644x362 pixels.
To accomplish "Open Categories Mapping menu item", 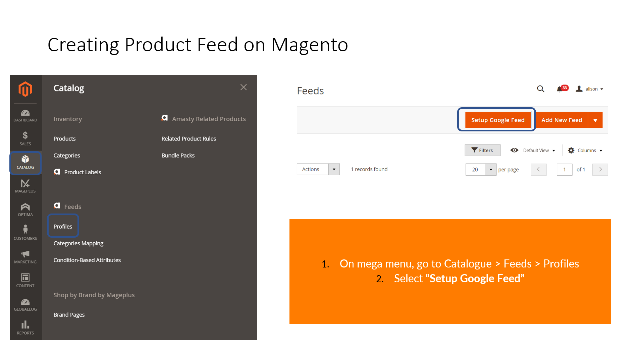I will (78, 243).
